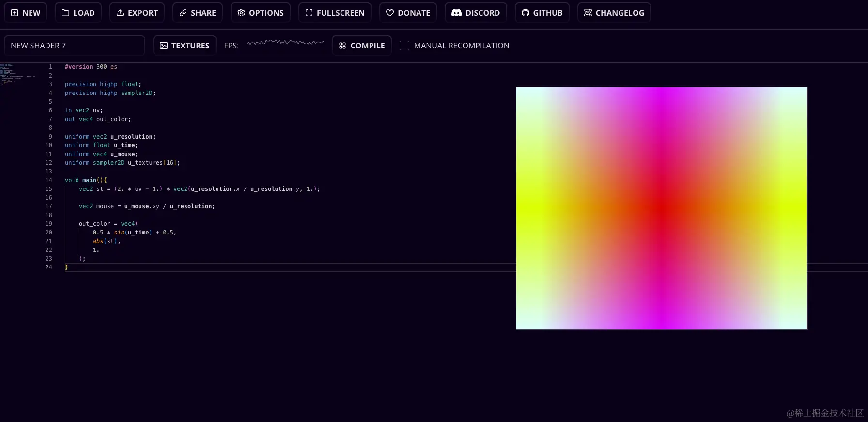Click the 'vec2 mouse =' code line
The height and width of the screenshot is (422, 868).
click(x=147, y=206)
